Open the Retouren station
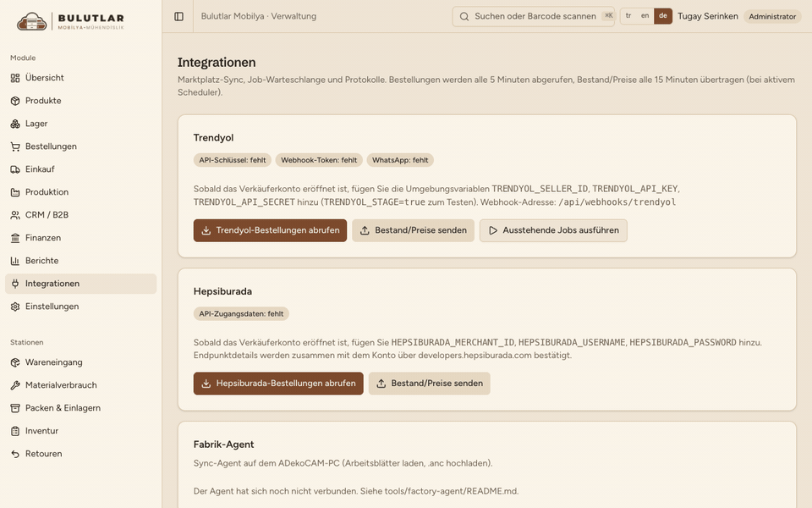 tap(81, 454)
